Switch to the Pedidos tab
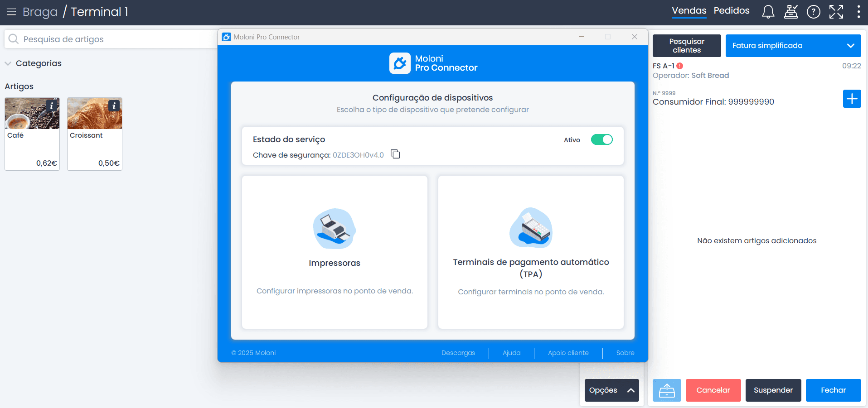 click(732, 11)
